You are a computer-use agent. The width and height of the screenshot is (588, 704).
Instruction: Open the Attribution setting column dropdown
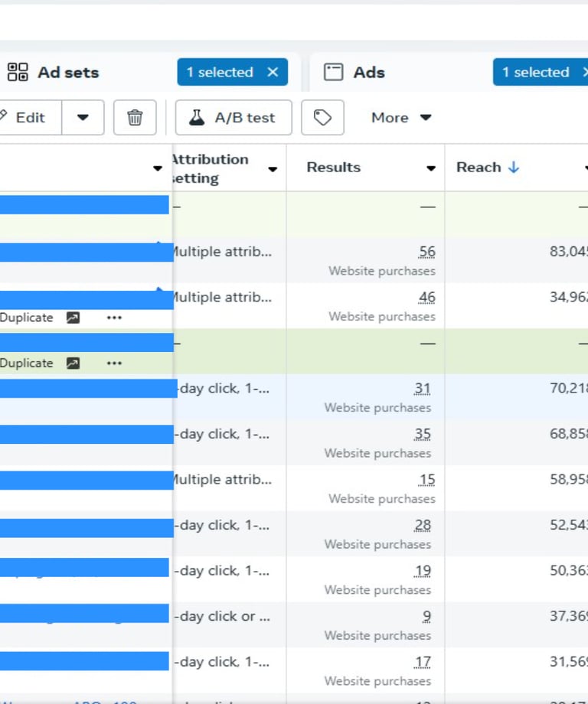pos(273,169)
